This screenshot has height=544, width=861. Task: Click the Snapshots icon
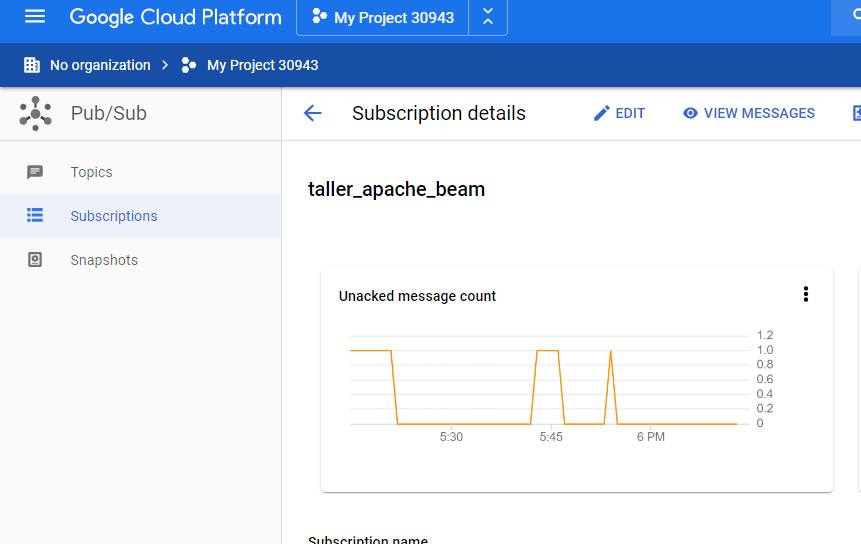point(35,260)
